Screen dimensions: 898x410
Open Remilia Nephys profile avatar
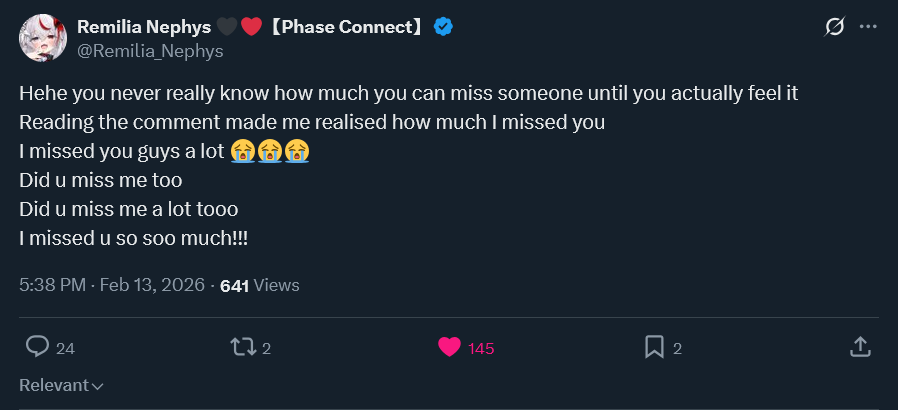pos(43,38)
